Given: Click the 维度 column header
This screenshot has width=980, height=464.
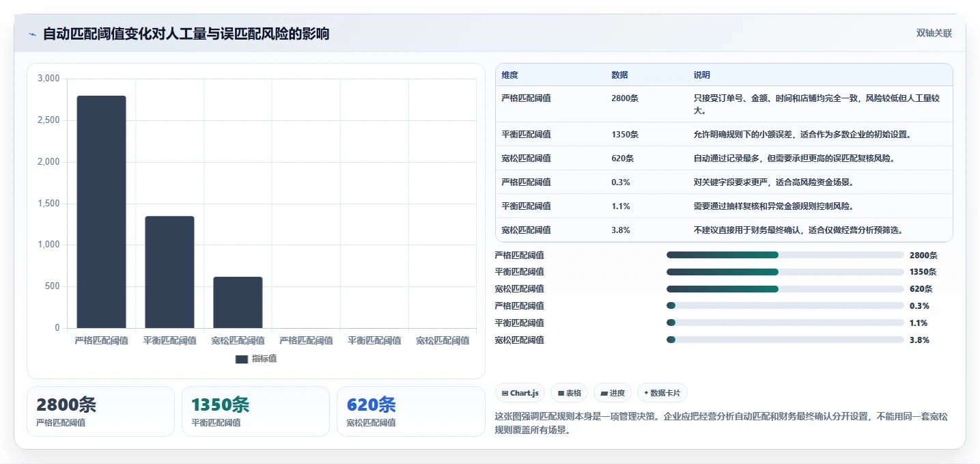Looking at the screenshot, I should coord(509,75).
